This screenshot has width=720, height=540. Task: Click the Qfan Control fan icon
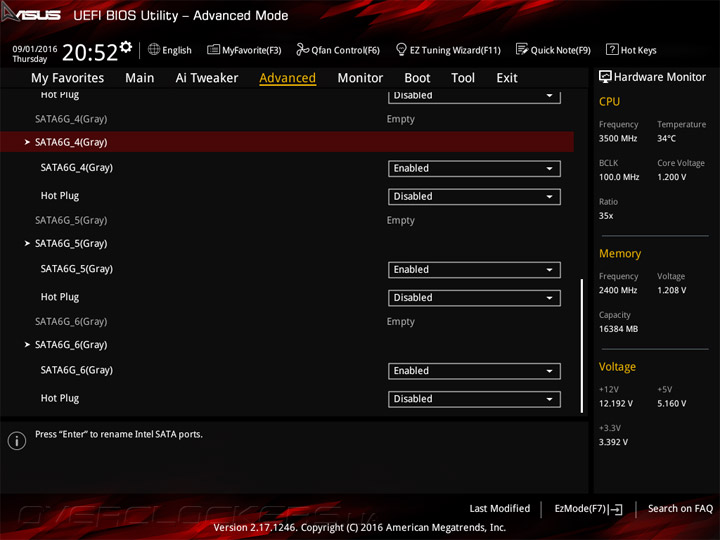point(302,49)
